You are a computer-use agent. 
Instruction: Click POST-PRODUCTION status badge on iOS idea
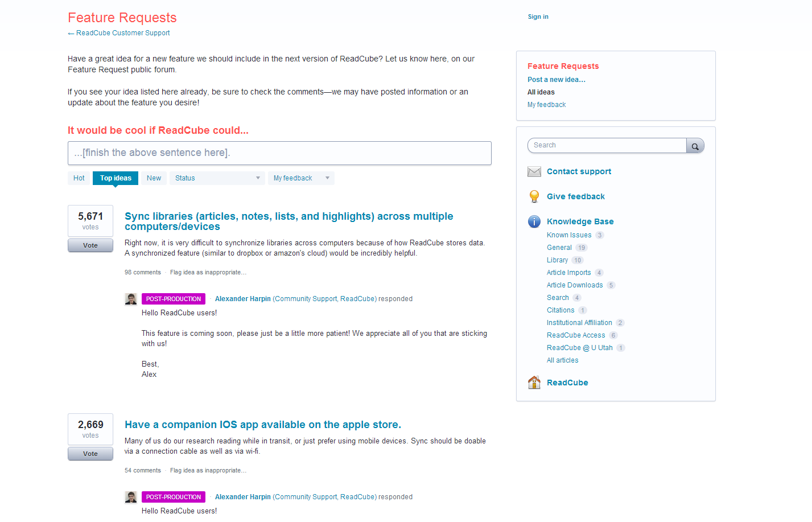pyautogui.click(x=174, y=497)
